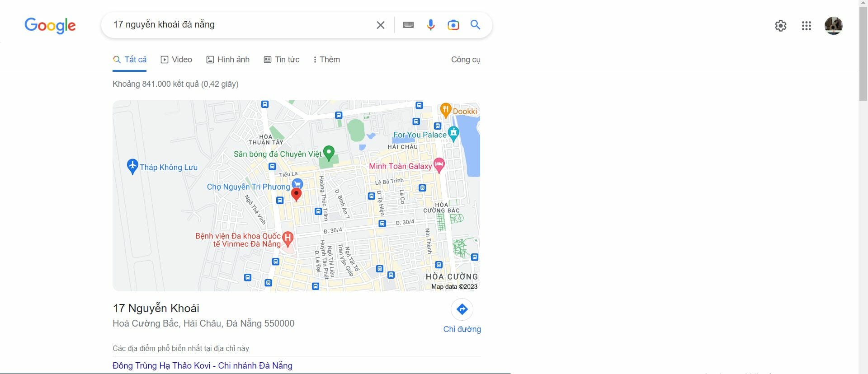Open the Thêm more menu
This screenshot has width=868, height=374.
326,60
